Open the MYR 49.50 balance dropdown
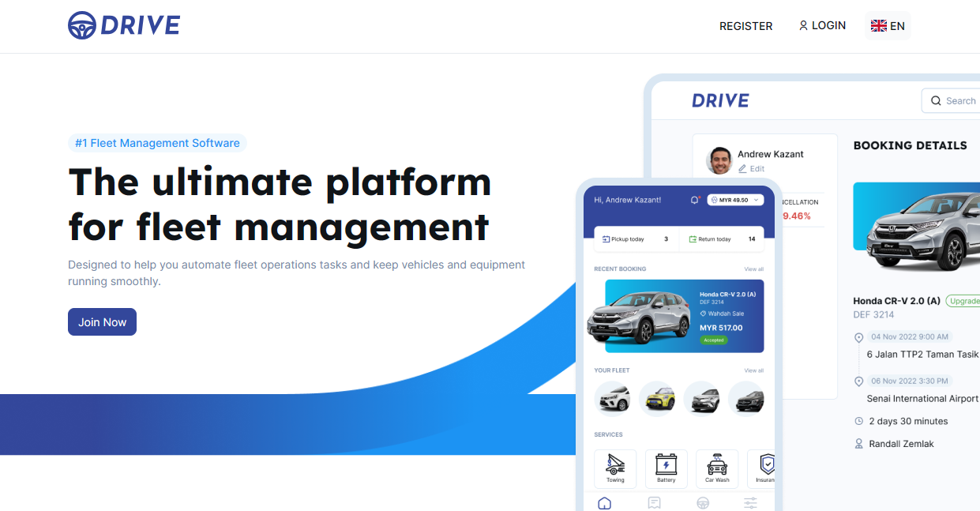 click(x=734, y=200)
